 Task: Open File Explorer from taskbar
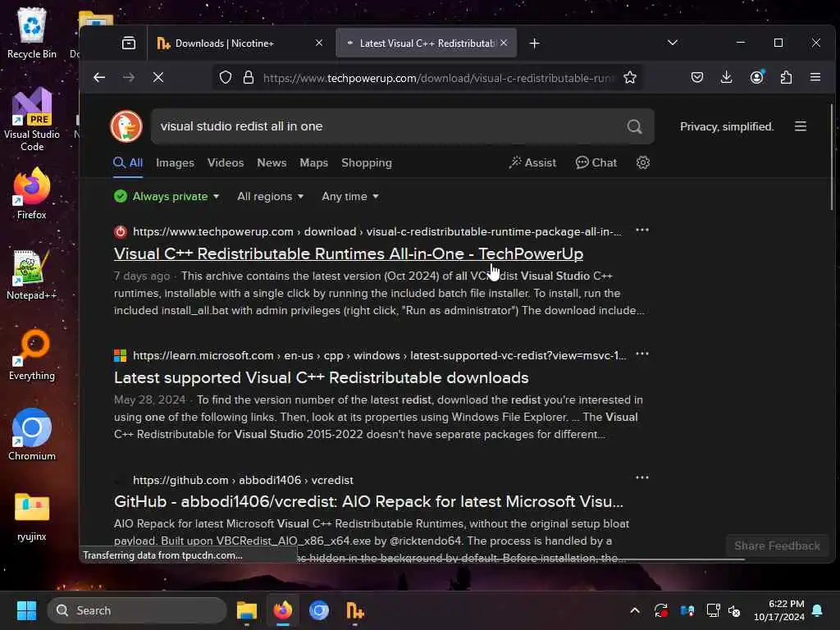(246, 610)
